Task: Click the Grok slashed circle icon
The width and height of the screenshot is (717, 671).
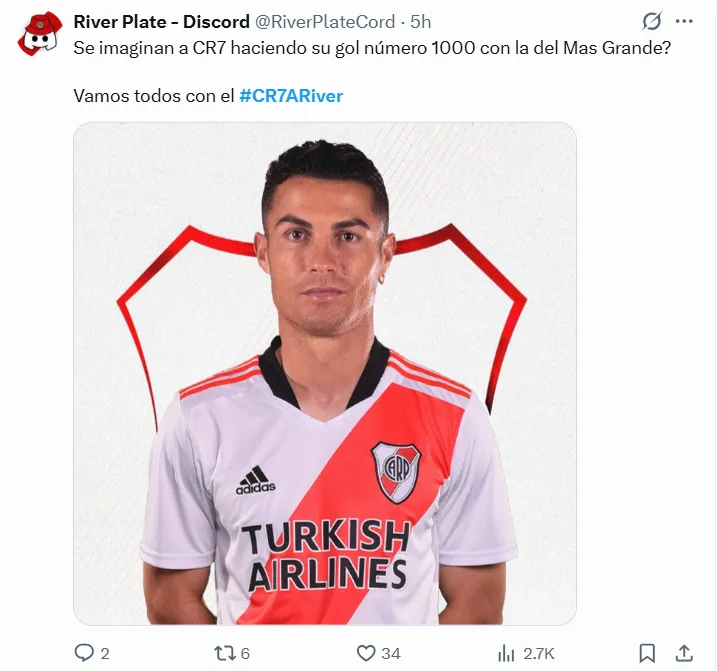Action: point(652,21)
